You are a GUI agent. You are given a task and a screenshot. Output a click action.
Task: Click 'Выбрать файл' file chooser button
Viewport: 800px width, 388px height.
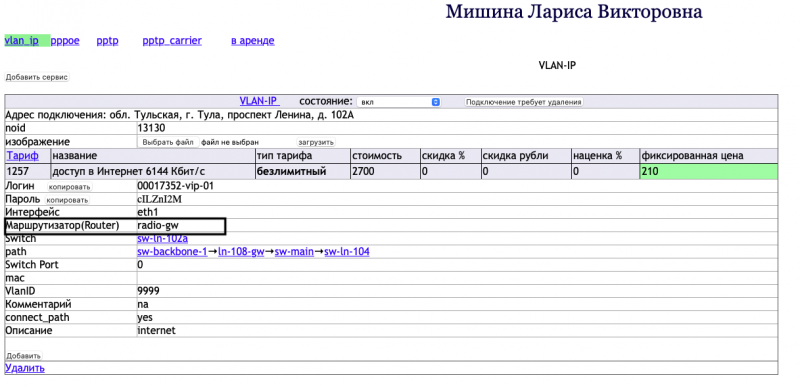coord(168,142)
